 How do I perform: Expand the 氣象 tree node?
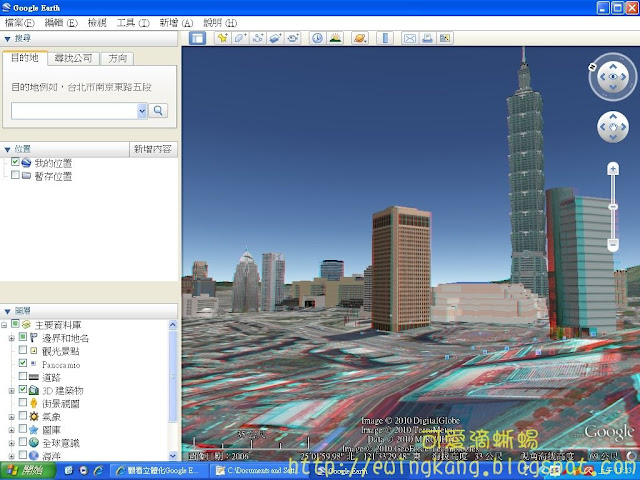coord(12,417)
